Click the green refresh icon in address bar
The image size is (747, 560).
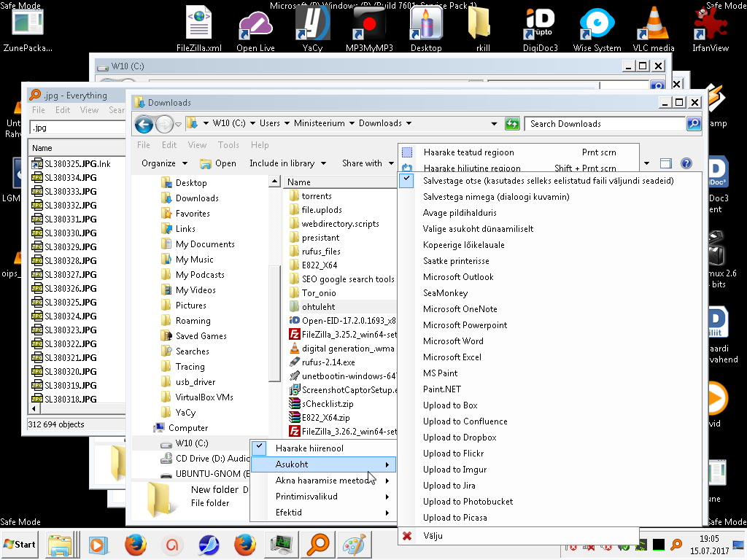(x=512, y=124)
